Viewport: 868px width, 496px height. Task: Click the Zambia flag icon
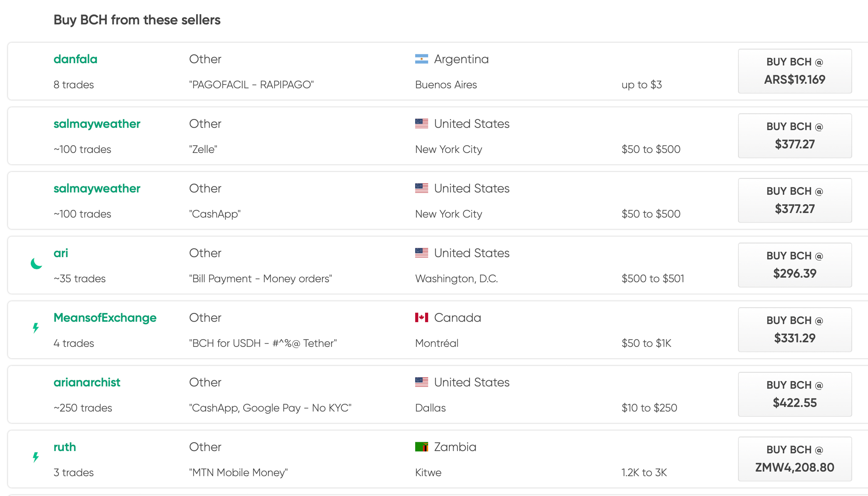(421, 447)
